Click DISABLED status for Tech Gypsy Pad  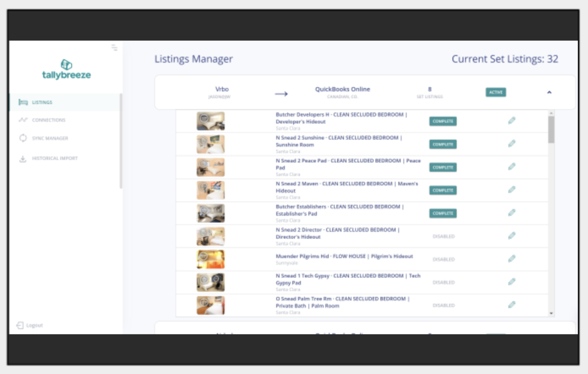click(x=444, y=282)
